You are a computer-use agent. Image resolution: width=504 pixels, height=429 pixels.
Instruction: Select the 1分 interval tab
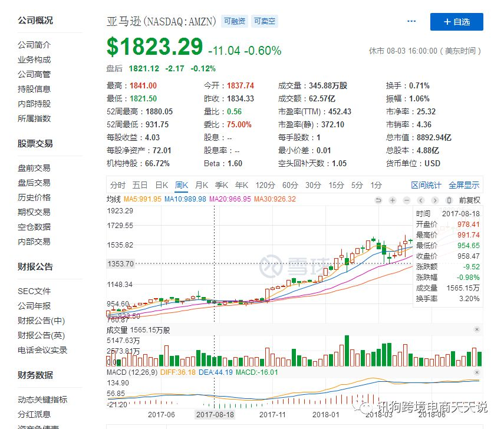coord(376,185)
